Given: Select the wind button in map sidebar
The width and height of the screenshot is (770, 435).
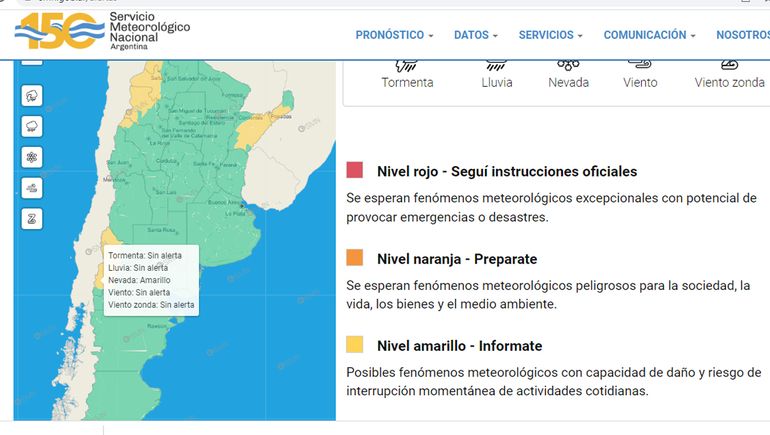Looking at the screenshot, I should (x=32, y=188).
